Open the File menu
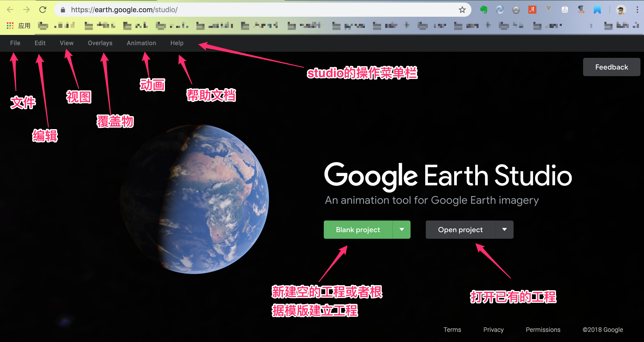644x342 pixels. [x=15, y=43]
